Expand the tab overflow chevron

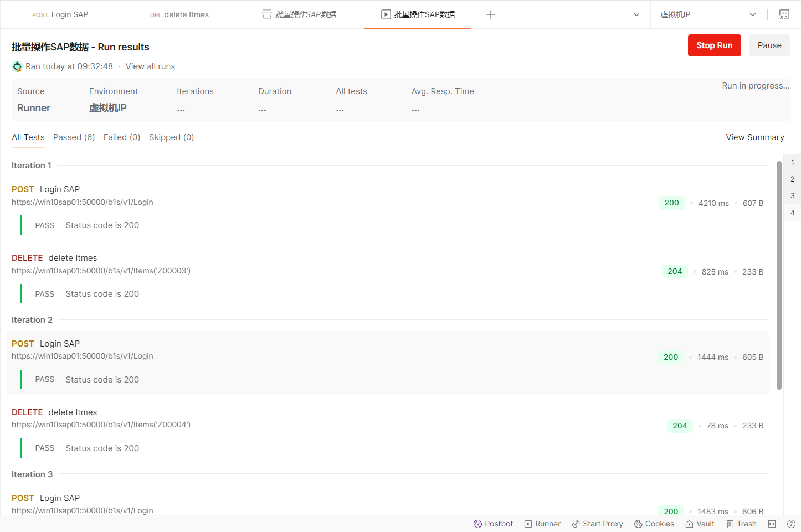(636, 14)
